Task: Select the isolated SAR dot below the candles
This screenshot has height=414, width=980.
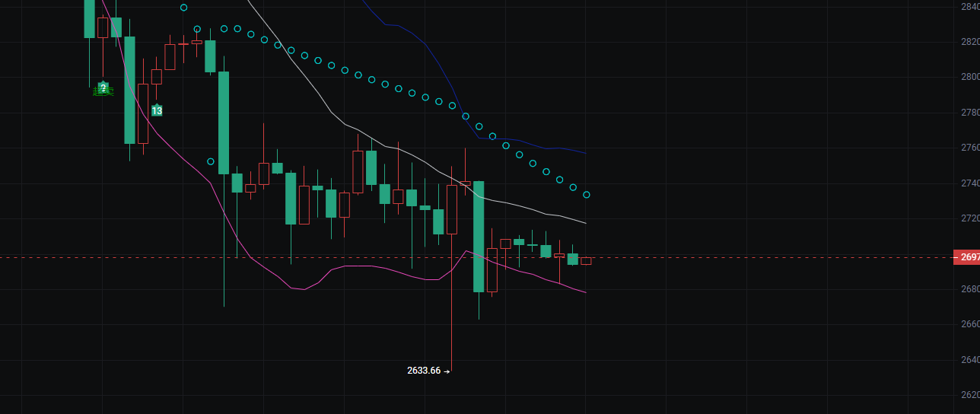Action: click(211, 161)
